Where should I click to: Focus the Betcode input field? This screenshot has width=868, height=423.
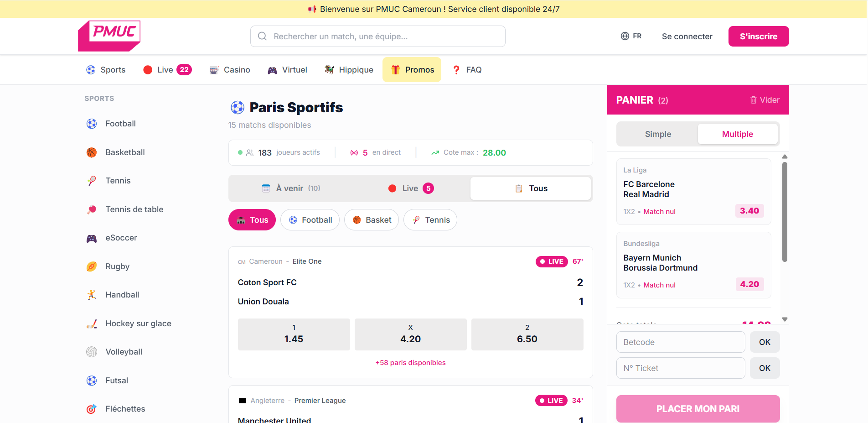(x=681, y=342)
